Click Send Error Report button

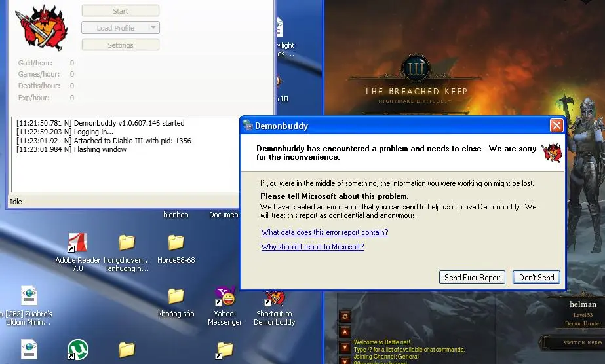click(472, 278)
